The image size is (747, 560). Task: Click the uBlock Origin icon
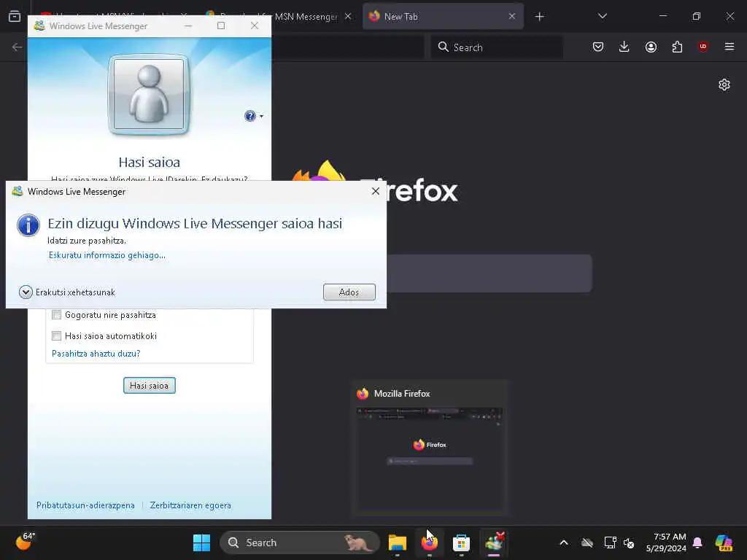coord(703,46)
